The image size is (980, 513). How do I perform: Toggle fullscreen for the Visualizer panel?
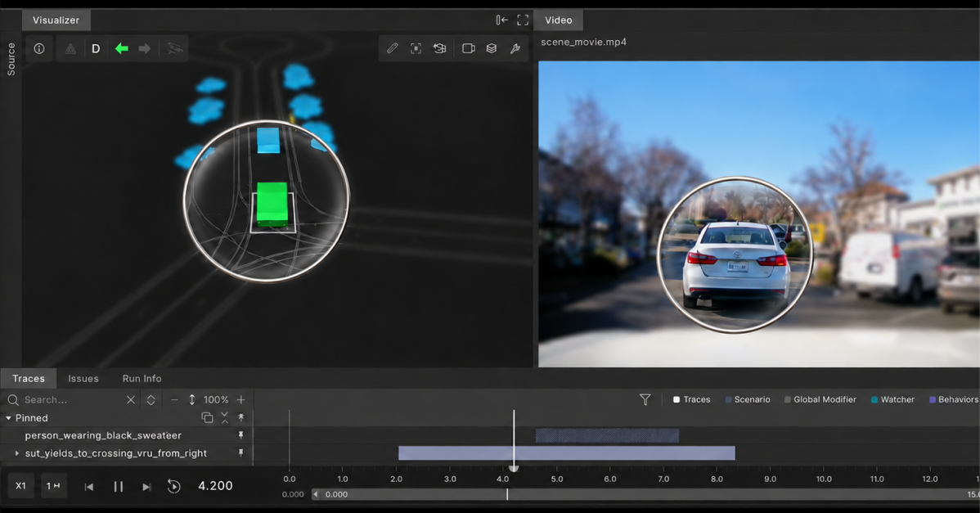(x=523, y=20)
